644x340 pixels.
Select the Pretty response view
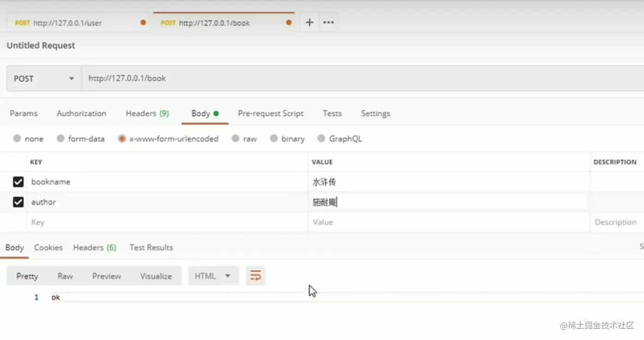(x=27, y=276)
